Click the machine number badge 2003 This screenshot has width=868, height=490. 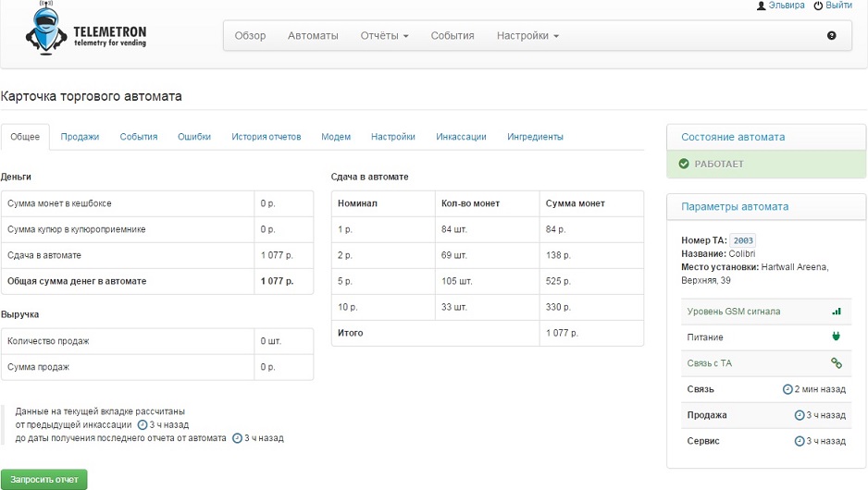(x=743, y=240)
